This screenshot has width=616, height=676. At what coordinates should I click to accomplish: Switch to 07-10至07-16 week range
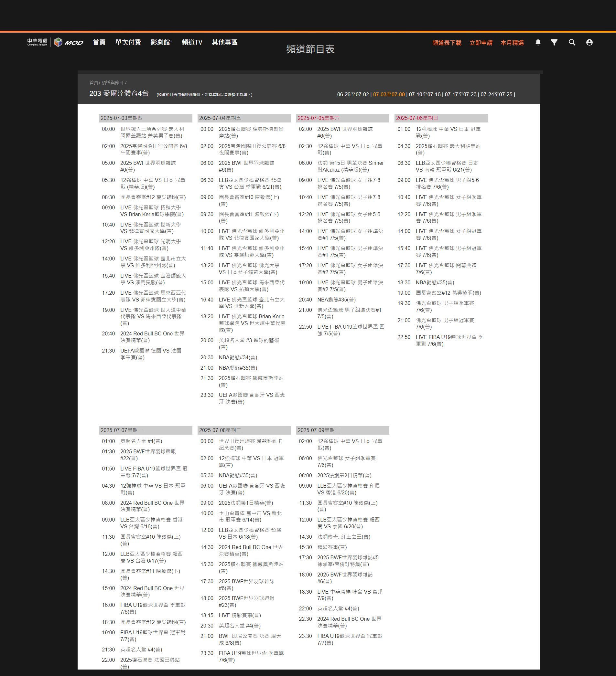pyautogui.click(x=425, y=95)
